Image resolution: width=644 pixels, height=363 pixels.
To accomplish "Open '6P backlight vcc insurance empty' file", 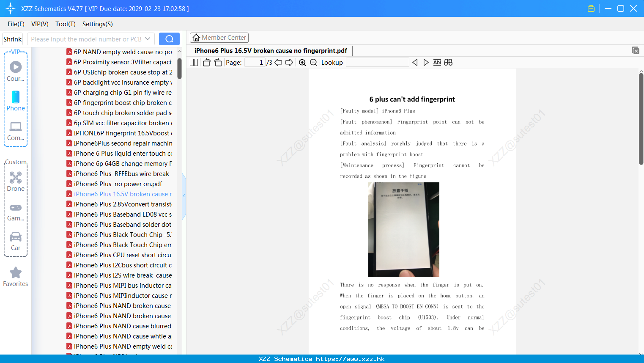I will point(119,82).
